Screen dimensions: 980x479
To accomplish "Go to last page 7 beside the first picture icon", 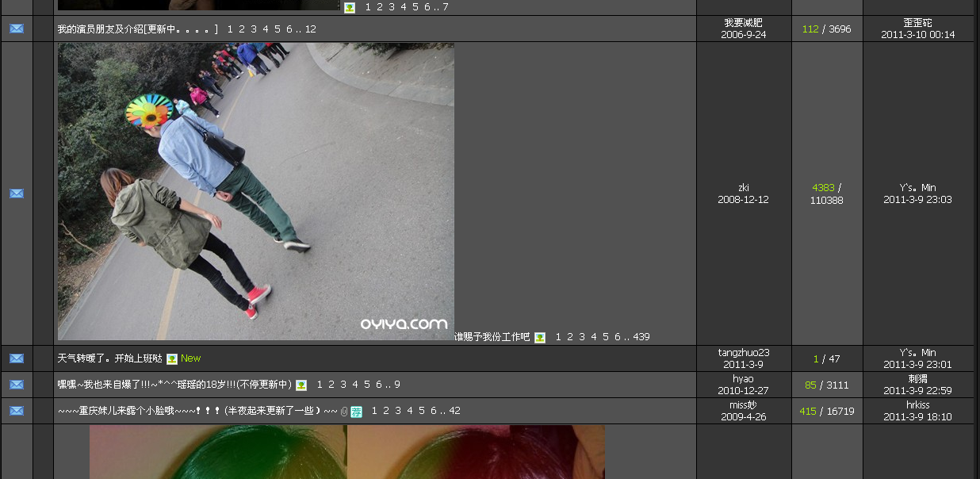I will pos(446,7).
